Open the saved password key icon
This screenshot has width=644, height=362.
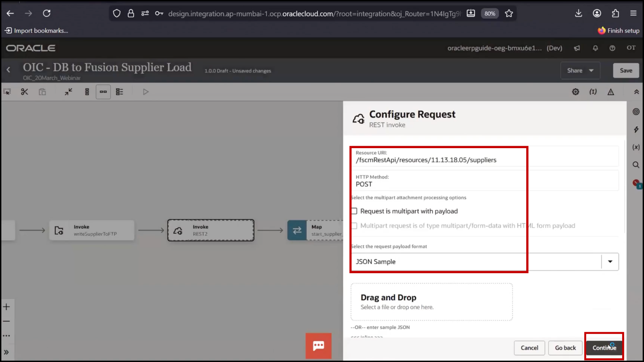click(x=159, y=13)
